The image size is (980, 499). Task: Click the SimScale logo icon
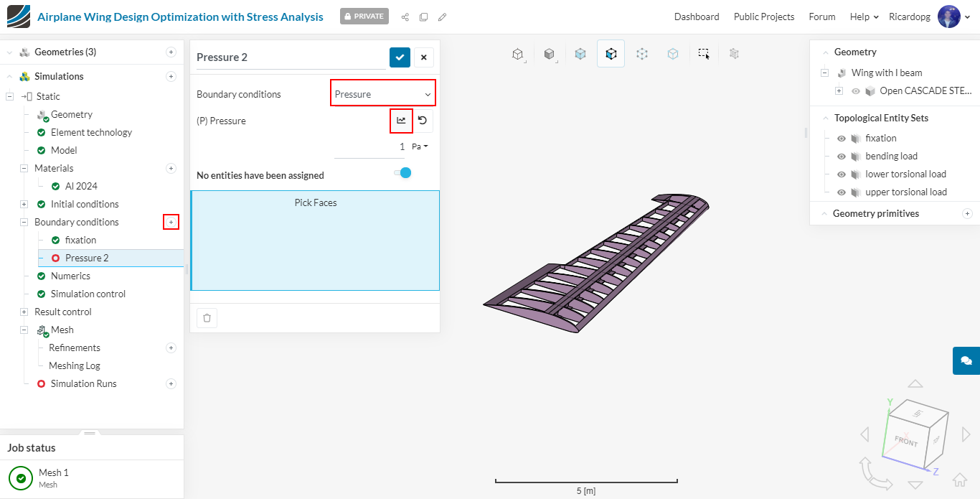coord(19,17)
